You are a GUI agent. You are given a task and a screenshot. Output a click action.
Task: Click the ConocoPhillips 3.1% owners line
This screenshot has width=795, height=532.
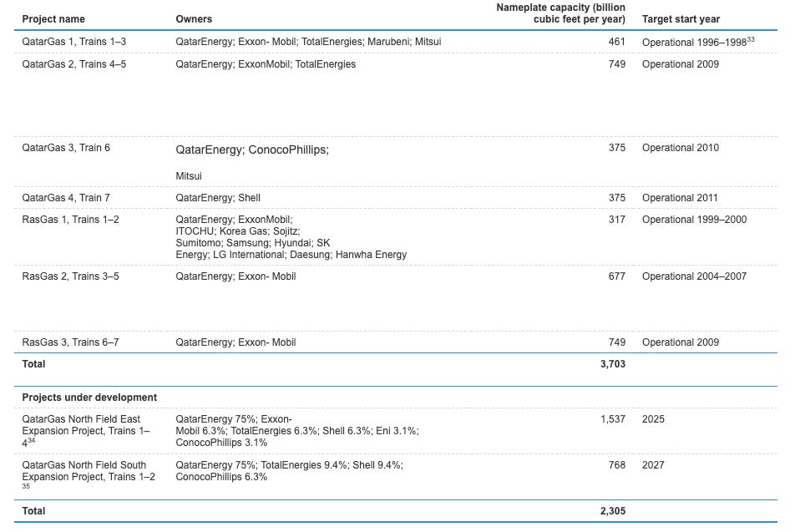[221, 443]
